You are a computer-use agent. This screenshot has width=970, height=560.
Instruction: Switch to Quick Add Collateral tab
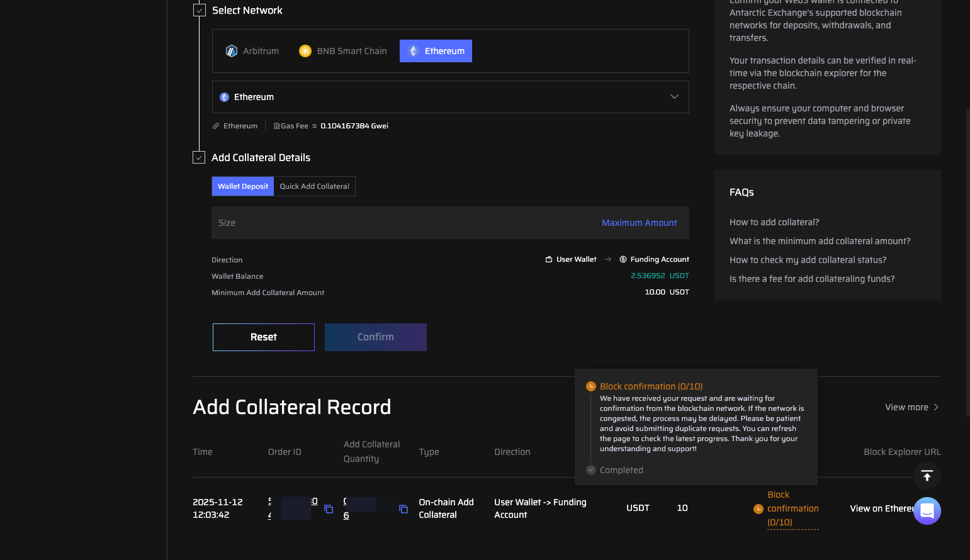(315, 186)
